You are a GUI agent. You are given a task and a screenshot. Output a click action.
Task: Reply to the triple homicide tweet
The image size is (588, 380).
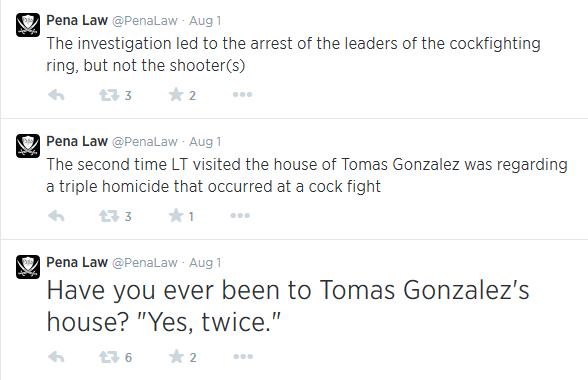coord(56,216)
